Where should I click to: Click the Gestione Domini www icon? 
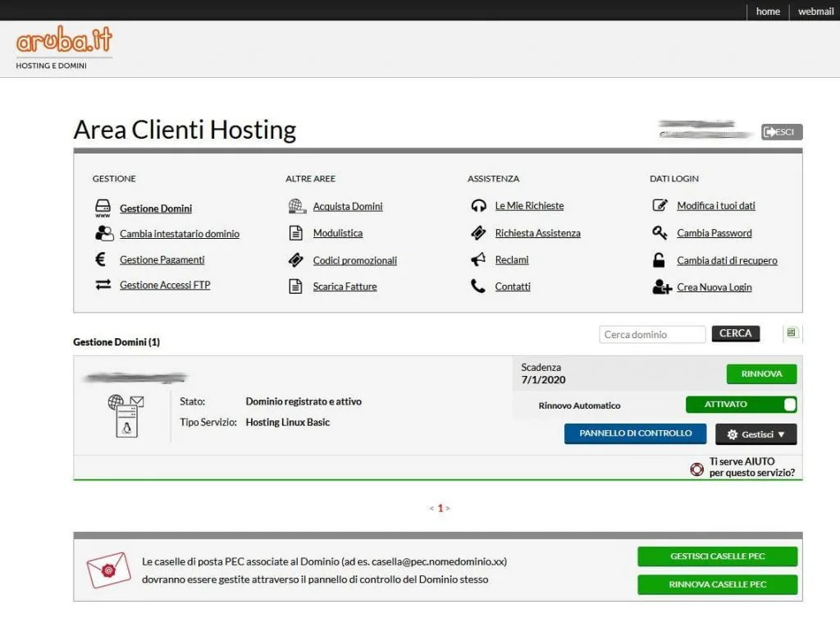[x=103, y=208]
